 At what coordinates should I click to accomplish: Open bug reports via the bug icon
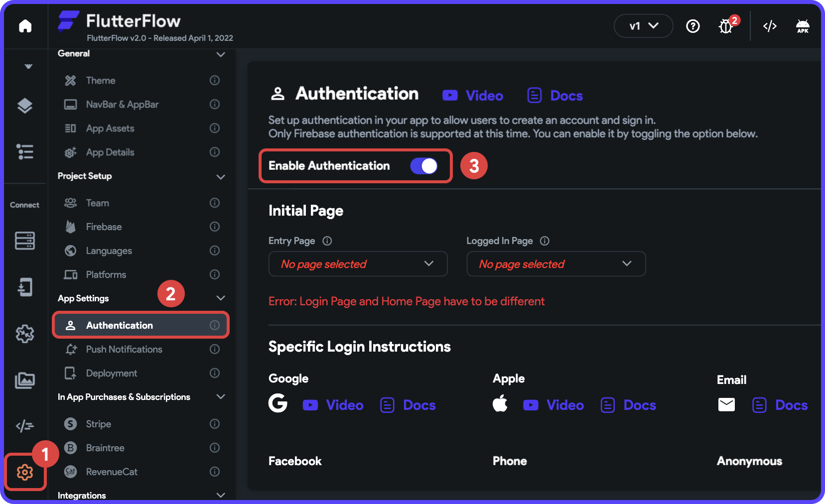point(725,26)
